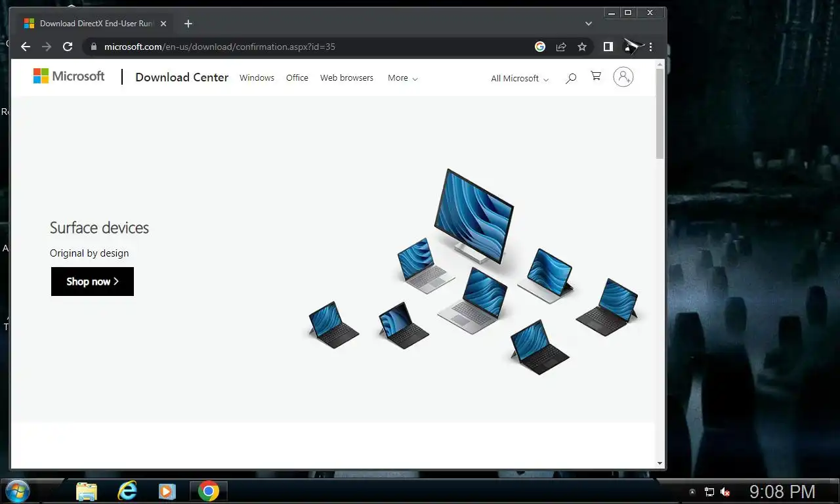Viewport: 840px width, 504px height.
Task: Close the Download DirectX End-User Runtime tab
Action: [163, 24]
